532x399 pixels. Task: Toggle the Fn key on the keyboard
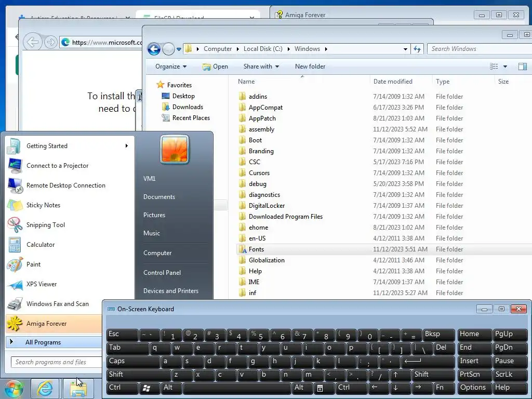click(444, 388)
